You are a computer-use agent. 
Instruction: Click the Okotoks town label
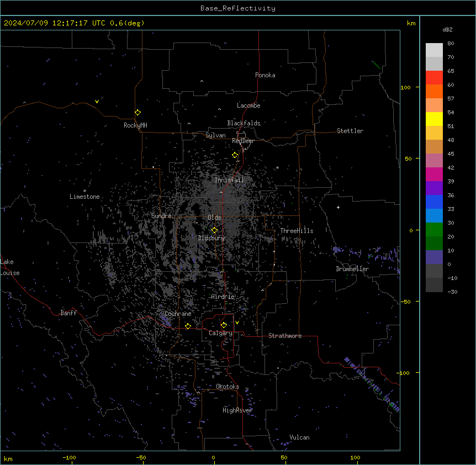pyautogui.click(x=228, y=387)
